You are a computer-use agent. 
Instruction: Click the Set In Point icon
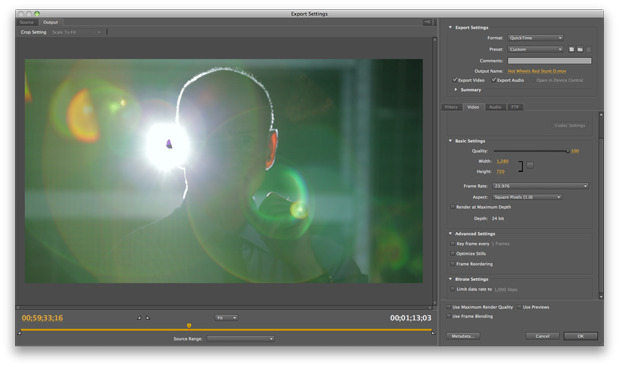(x=139, y=318)
